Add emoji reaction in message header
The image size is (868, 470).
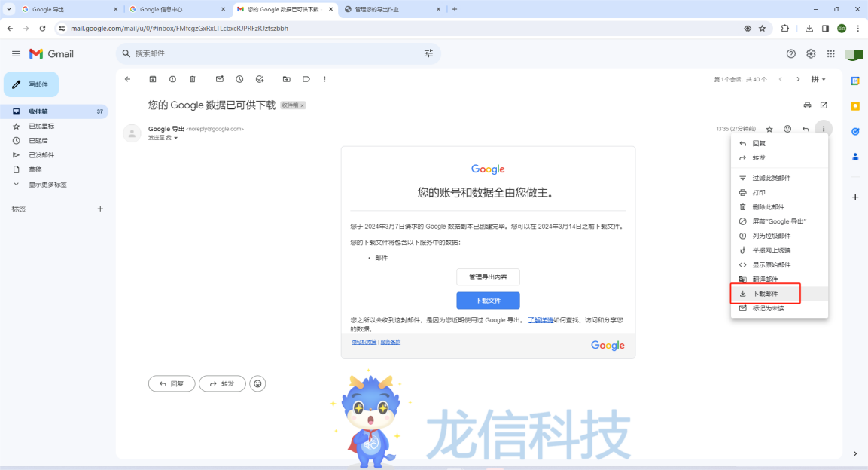[787, 129]
